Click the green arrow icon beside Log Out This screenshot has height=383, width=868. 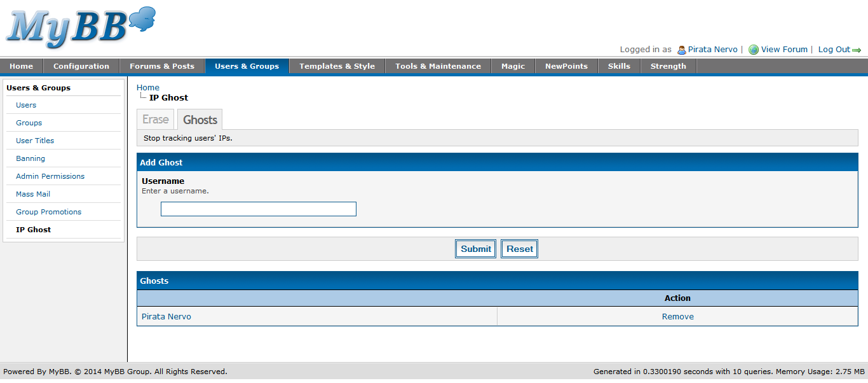pyautogui.click(x=857, y=50)
